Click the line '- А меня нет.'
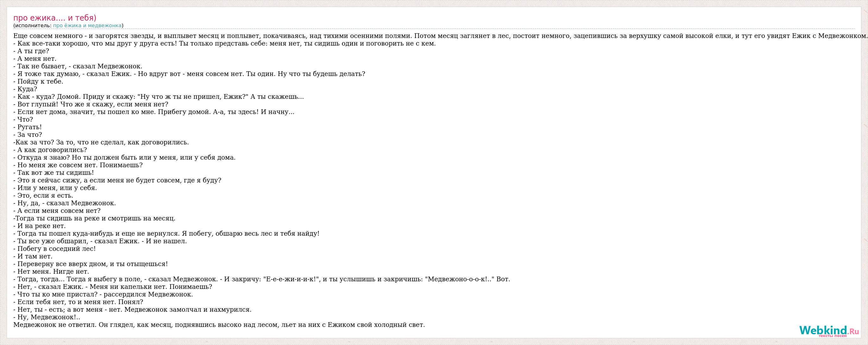Viewport: 868px width, 345px height. coord(35,59)
